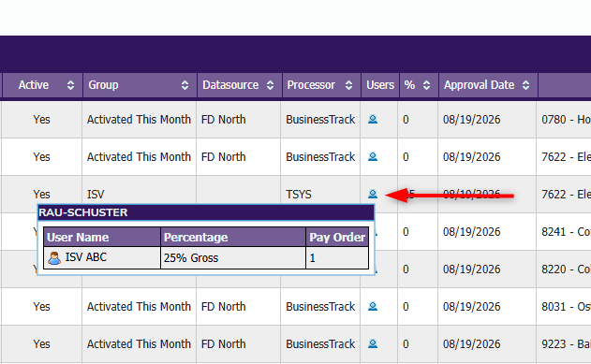Open users icon in the TSYS row
591x364 pixels.
point(373,194)
